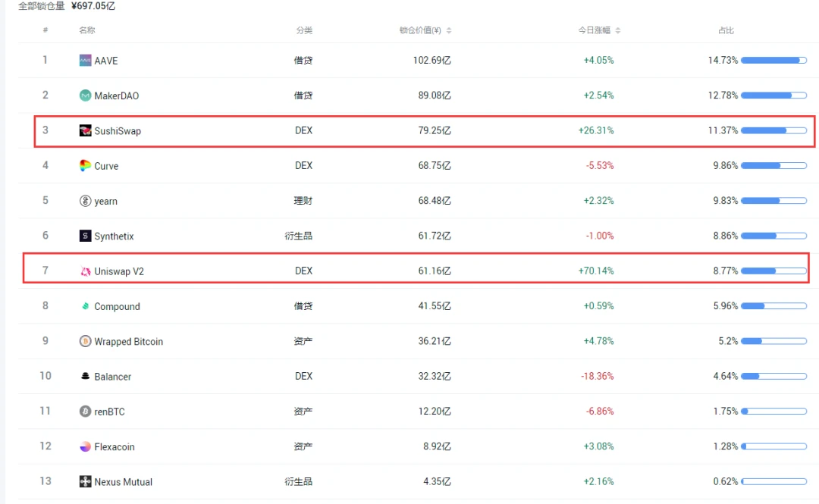Viewport: 819px width, 504px height.
Task: Select MakerDAO locked value 89.08亿
Action: pyautogui.click(x=435, y=95)
